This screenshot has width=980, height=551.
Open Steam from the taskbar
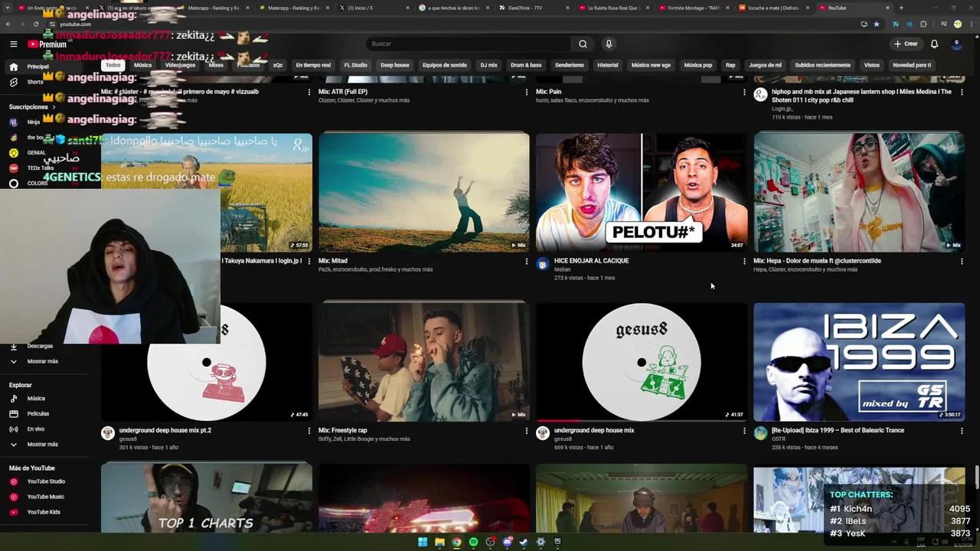(524, 542)
